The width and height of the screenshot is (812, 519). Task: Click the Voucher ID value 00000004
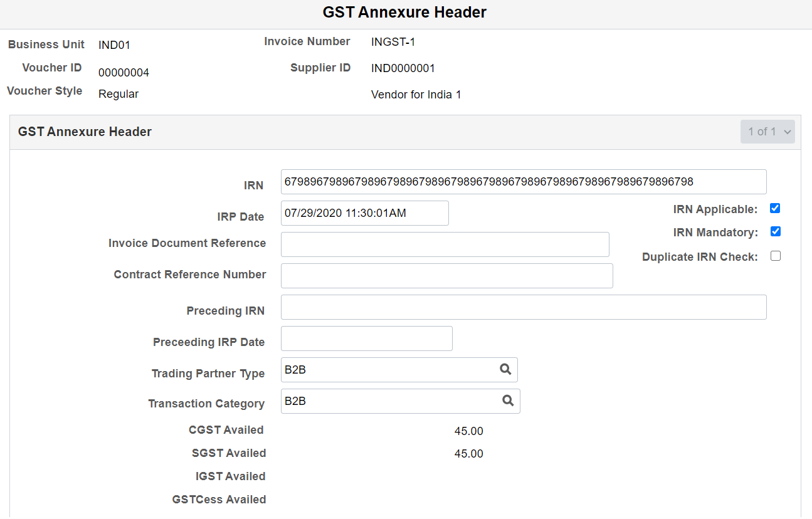124,72
